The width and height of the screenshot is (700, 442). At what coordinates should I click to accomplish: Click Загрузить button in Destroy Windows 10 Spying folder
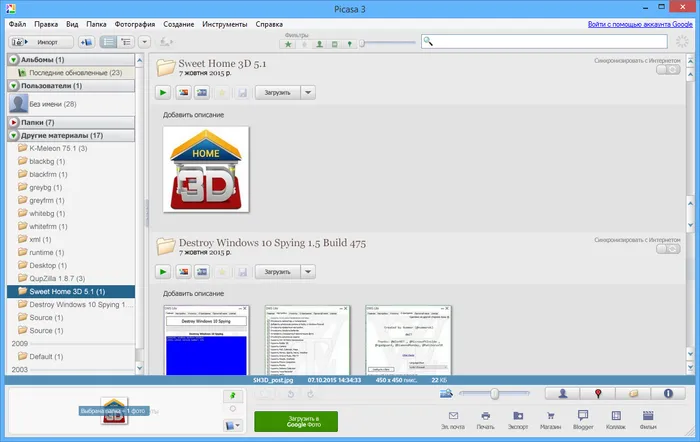[277, 271]
